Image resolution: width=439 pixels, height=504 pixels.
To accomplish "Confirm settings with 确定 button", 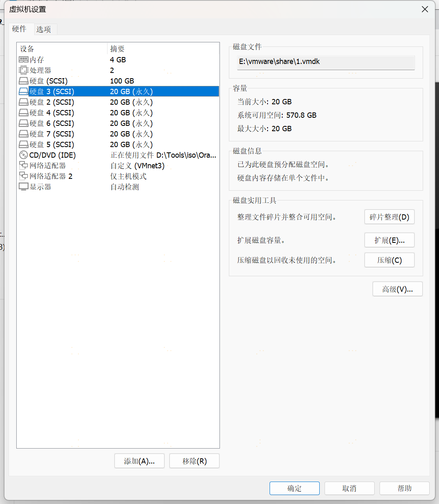I will (x=294, y=489).
